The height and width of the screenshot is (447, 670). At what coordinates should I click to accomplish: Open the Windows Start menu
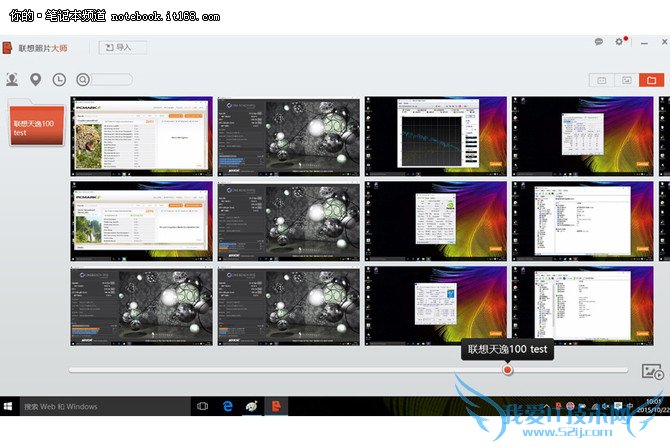point(8,406)
